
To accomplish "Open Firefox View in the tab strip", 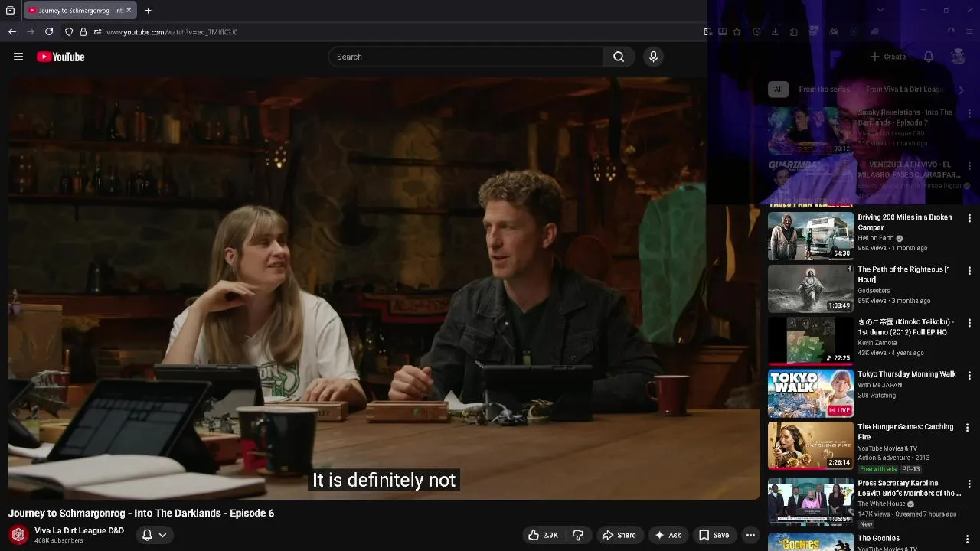I will pos(10,10).
